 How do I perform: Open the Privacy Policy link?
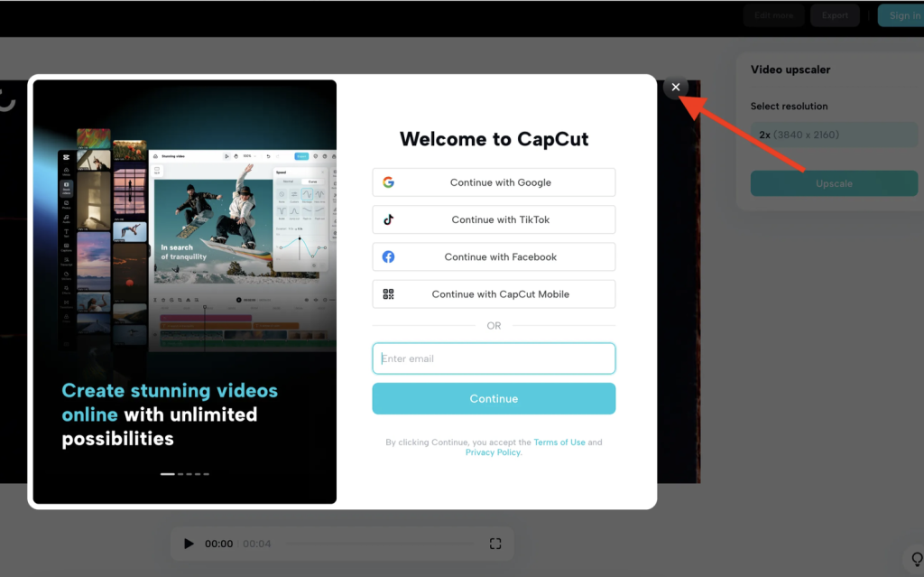493,452
